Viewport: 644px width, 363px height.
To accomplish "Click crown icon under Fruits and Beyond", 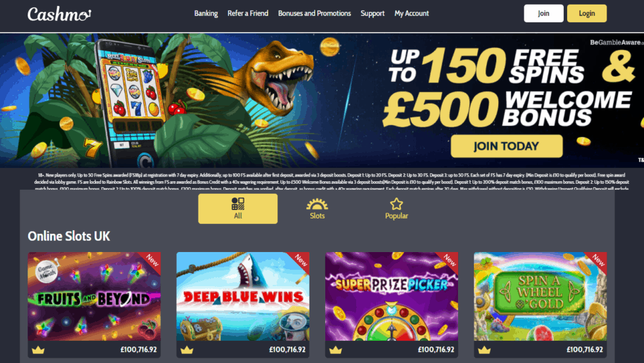I will tap(38, 350).
